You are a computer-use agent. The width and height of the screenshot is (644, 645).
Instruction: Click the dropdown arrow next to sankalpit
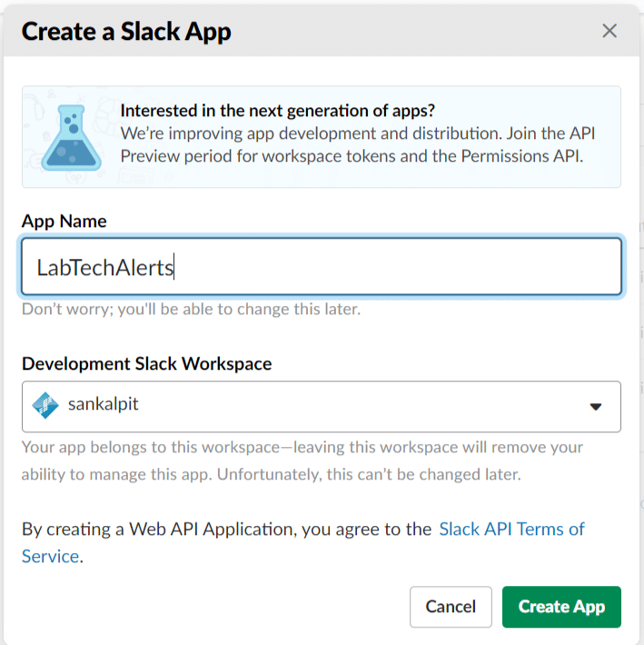[x=596, y=407]
